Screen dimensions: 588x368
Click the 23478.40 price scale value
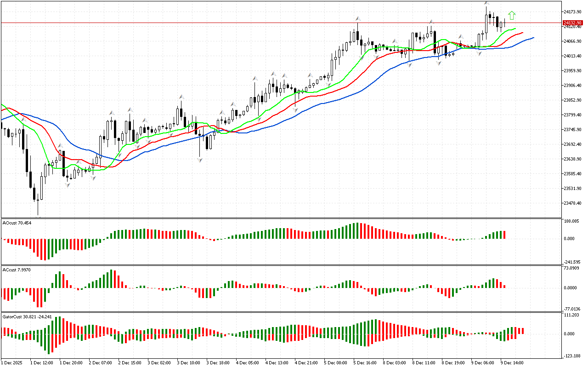pyautogui.click(x=572, y=203)
